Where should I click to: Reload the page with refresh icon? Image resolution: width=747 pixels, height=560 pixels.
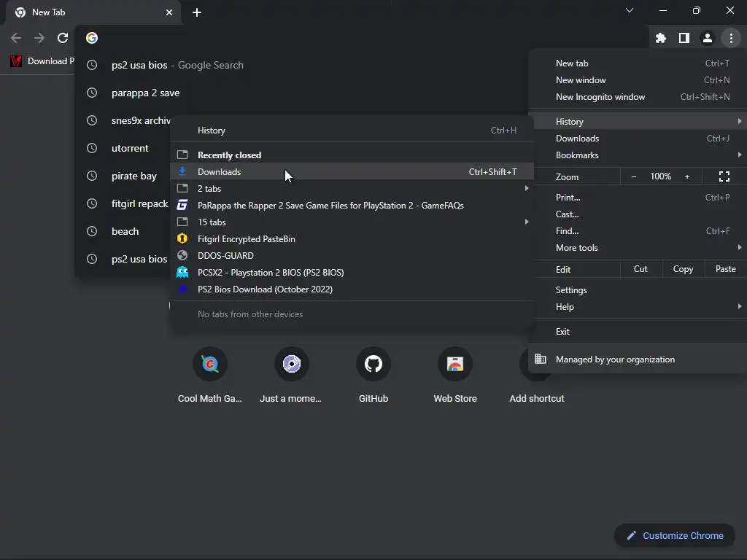[63, 38]
